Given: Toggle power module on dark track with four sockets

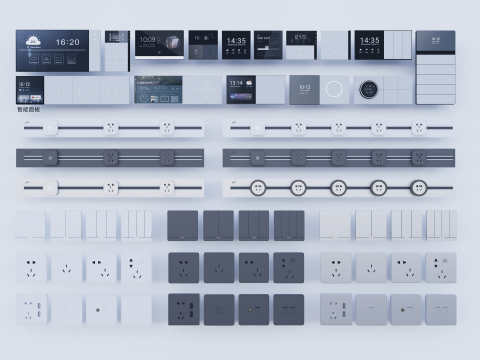Looking at the screenshot, I should coord(257,158).
